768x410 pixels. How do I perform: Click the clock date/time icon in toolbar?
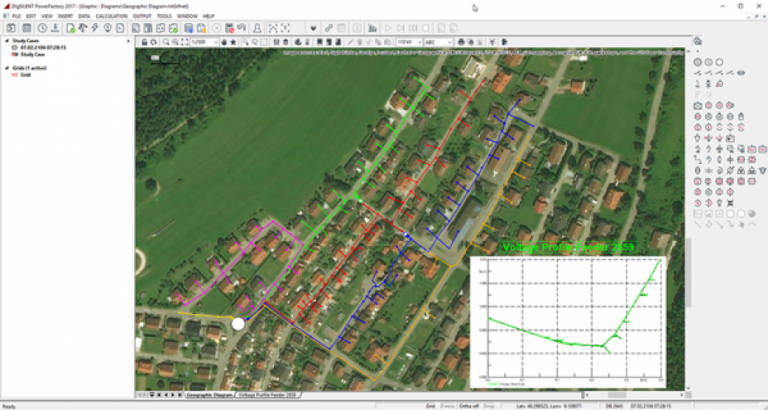[x=41, y=28]
